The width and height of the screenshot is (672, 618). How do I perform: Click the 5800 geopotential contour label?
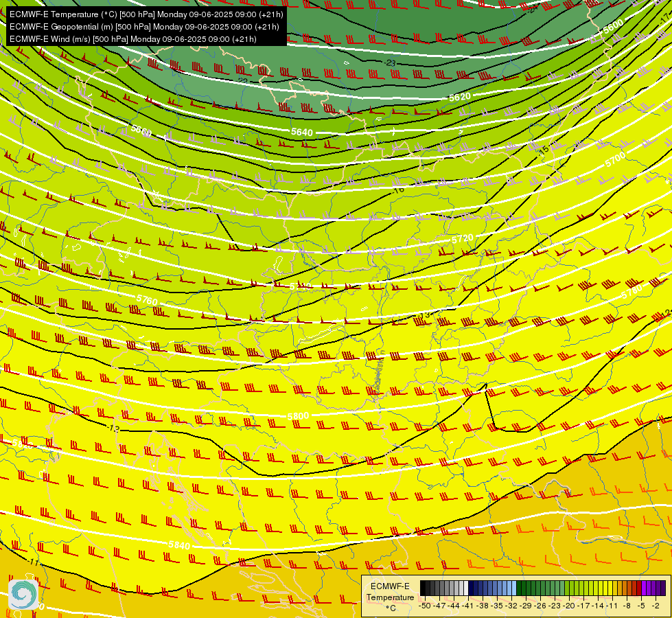[x=298, y=416]
